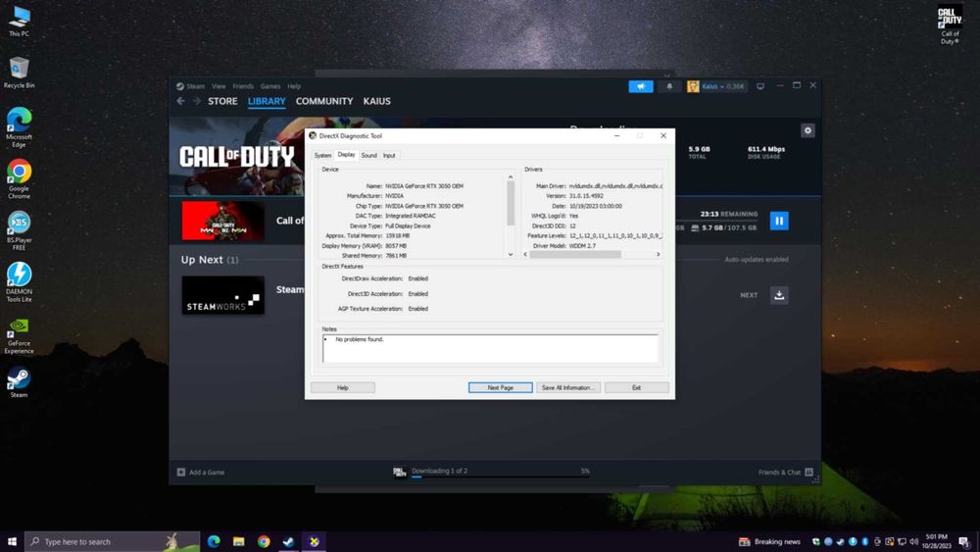
Task: Click the taskbar search box
Action: pos(113,541)
